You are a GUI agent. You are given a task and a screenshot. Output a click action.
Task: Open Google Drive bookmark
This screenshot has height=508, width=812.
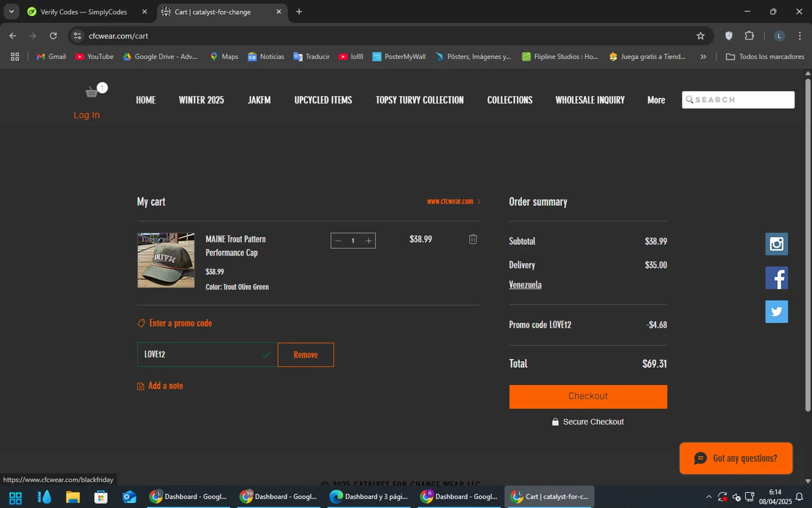(x=160, y=56)
